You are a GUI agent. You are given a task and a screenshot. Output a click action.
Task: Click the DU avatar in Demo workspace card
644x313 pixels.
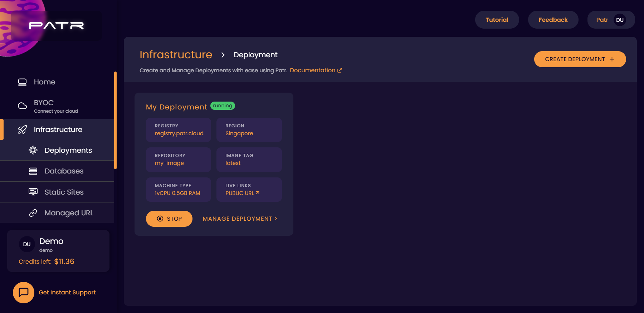click(x=27, y=244)
